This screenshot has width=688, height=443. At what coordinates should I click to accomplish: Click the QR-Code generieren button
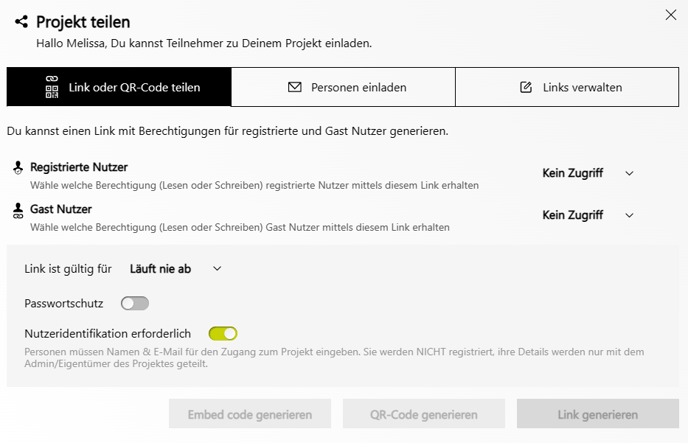[x=424, y=414]
